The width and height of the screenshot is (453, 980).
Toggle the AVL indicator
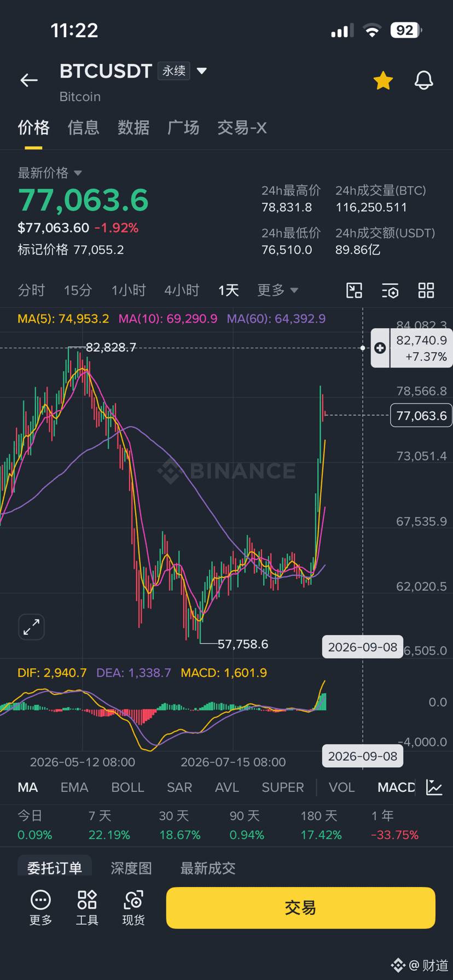tap(227, 787)
